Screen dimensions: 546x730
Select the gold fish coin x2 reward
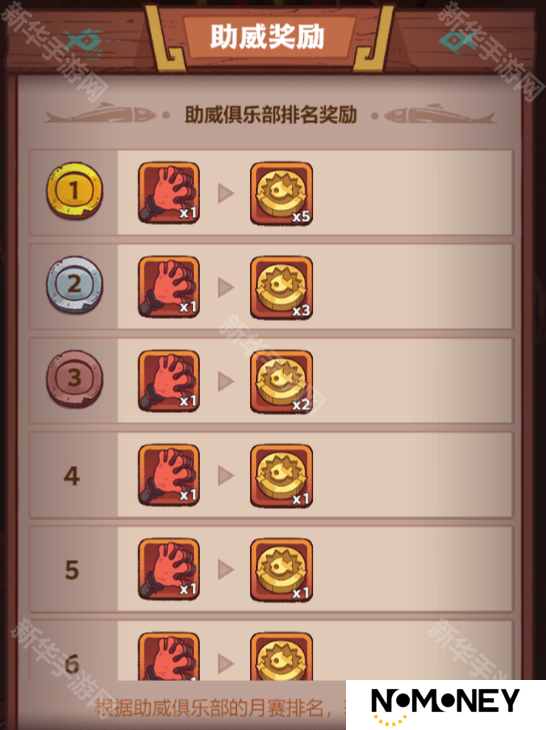(282, 382)
